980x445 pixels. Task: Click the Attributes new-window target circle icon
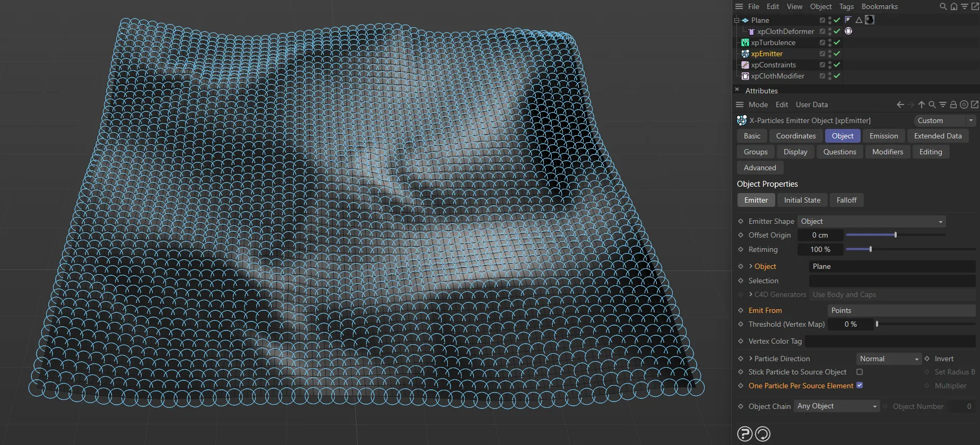point(964,104)
